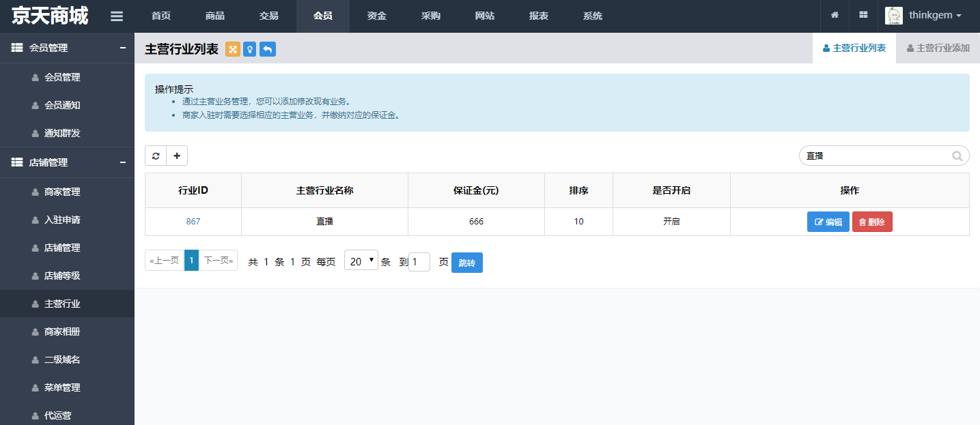The width and height of the screenshot is (980, 425).
Task: Click the 排序 column header
Action: click(578, 190)
